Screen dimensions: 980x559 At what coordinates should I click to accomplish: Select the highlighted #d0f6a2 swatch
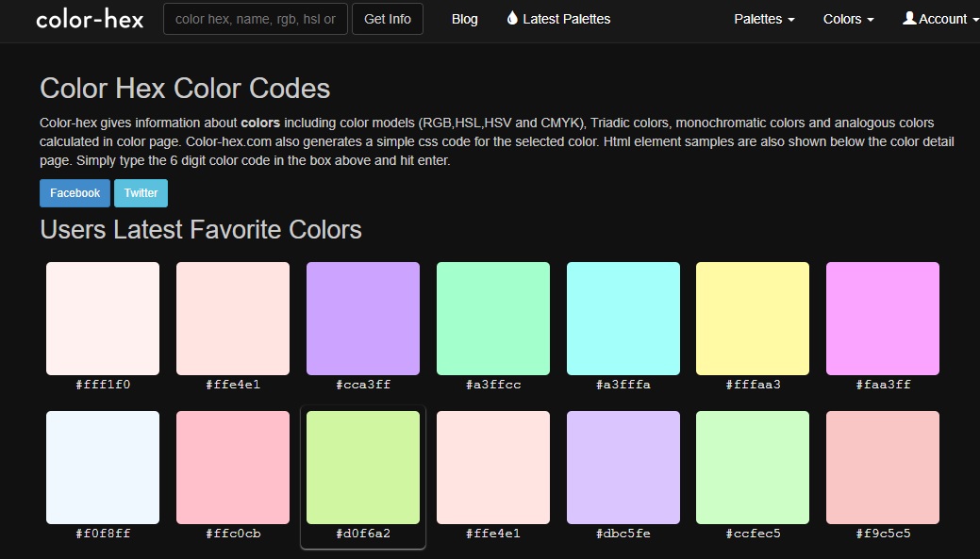362,468
